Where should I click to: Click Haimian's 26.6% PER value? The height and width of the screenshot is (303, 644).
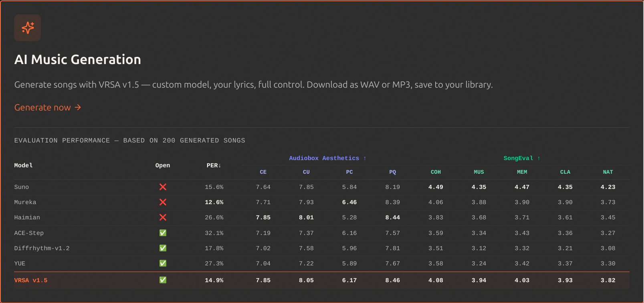(214, 217)
